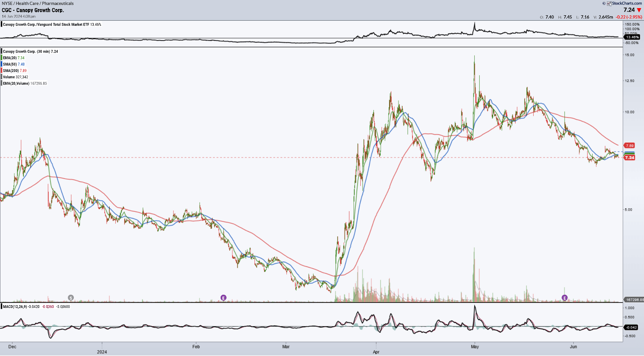Click the 10.00 price axis label
This screenshot has height=356, width=644.
(x=630, y=112)
